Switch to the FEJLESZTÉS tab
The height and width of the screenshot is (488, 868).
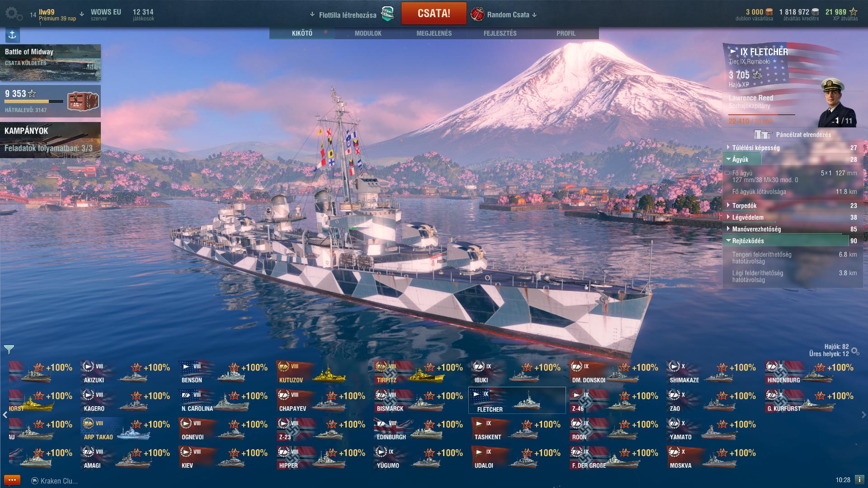click(500, 33)
